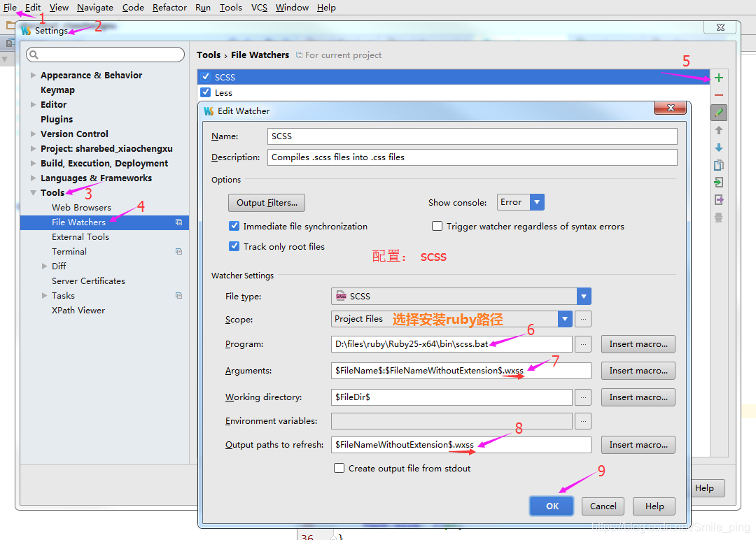Disable the SCSS watcher checkbox
This screenshot has width=756, height=540.
click(206, 76)
